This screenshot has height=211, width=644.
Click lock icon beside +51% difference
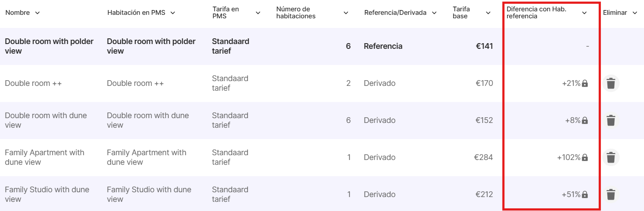[x=585, y=194]
